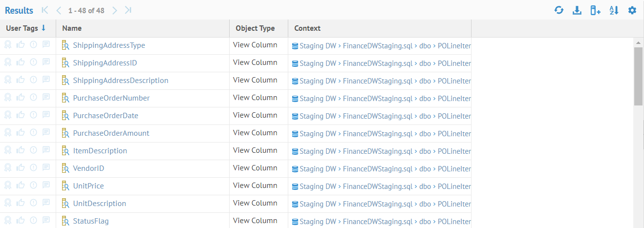
Task: Go to the previous results page
Action: [x=59, y=10]
